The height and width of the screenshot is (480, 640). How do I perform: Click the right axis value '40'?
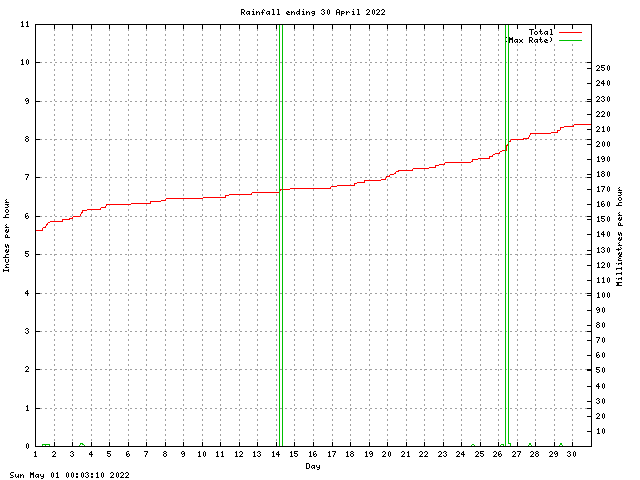click(600, 386)
